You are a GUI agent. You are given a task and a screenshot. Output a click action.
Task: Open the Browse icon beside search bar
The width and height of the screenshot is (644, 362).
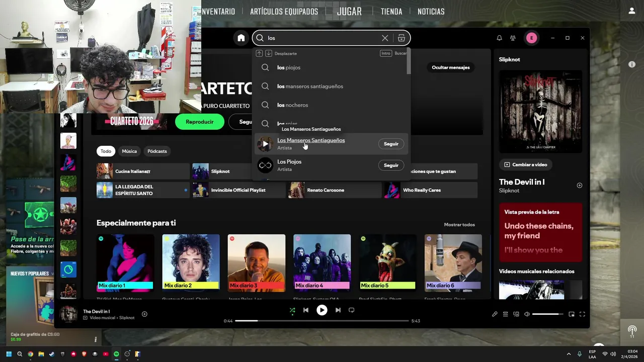click(x=401, y=38)
